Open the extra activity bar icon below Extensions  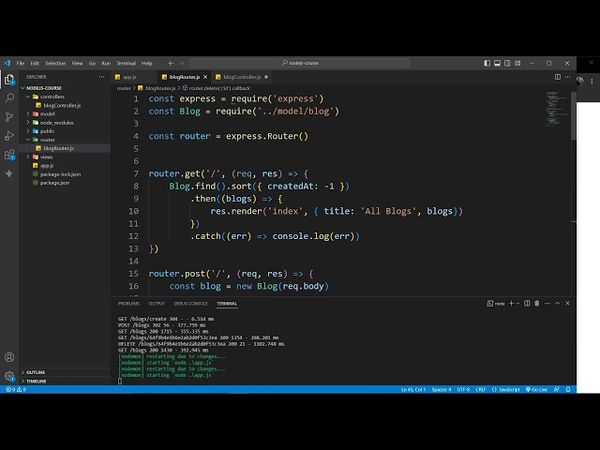tap(9, 174)
